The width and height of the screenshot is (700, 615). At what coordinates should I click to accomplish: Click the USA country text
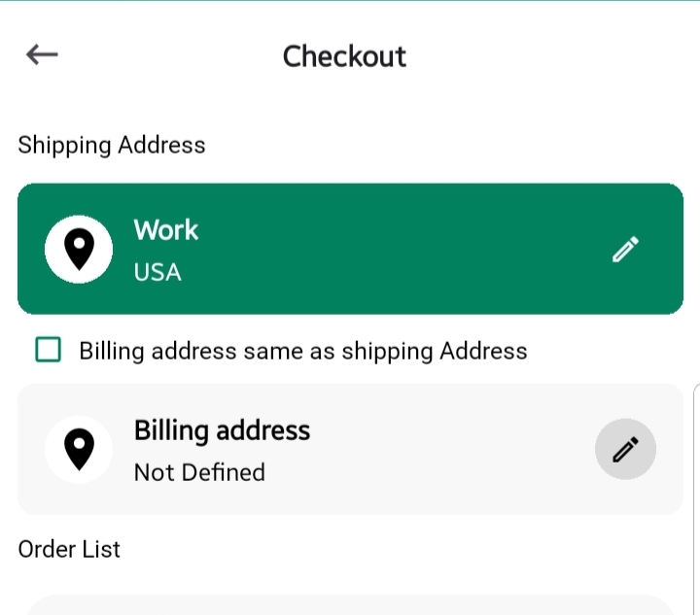[x=157, y=272]
